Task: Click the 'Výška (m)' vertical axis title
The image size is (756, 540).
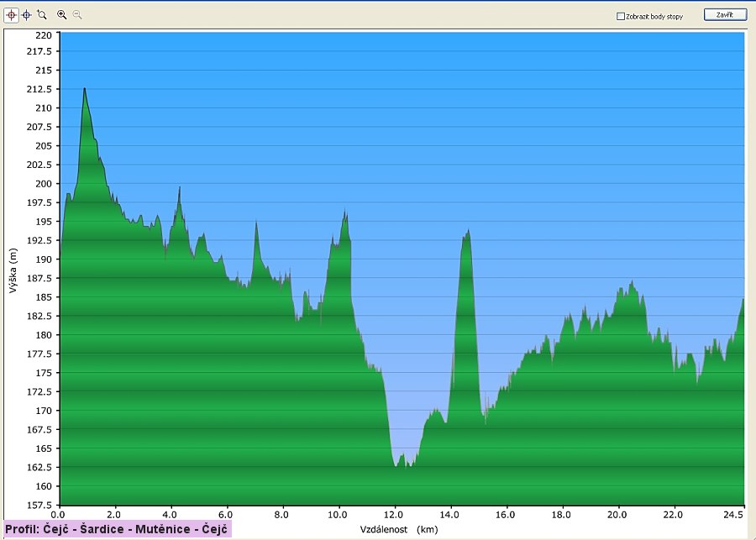Action: tap(13, 270)
